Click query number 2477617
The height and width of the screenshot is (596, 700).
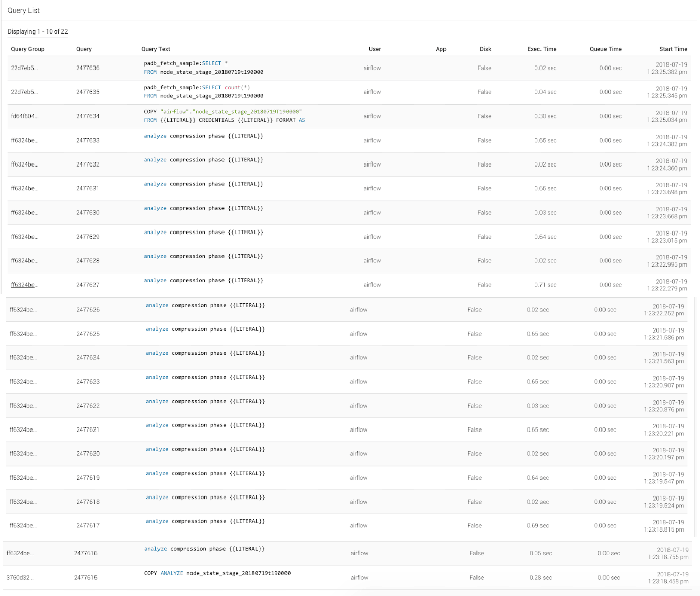coord(88,526)
